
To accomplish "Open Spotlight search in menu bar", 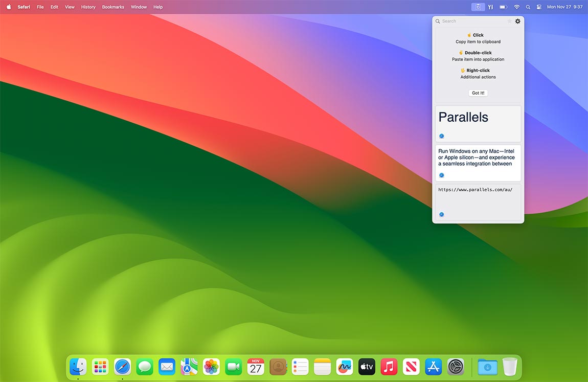I will (x=528, y=7).
